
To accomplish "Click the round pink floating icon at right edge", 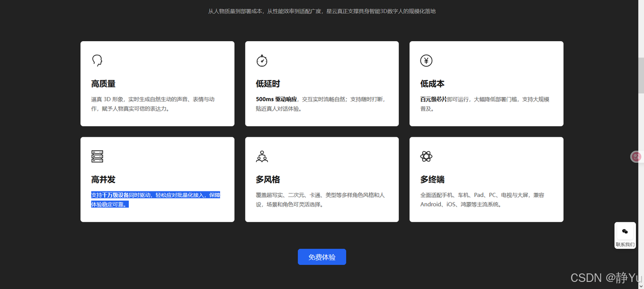I will coord(637,157).
